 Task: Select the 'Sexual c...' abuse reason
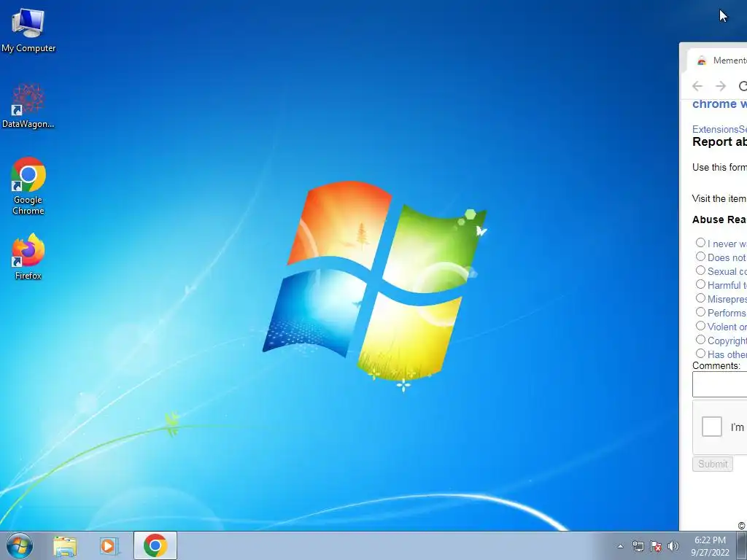700,271
